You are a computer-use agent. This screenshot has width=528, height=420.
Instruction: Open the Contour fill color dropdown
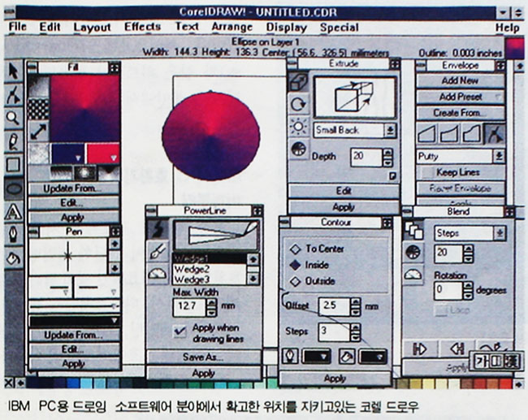tap(373, 357)
